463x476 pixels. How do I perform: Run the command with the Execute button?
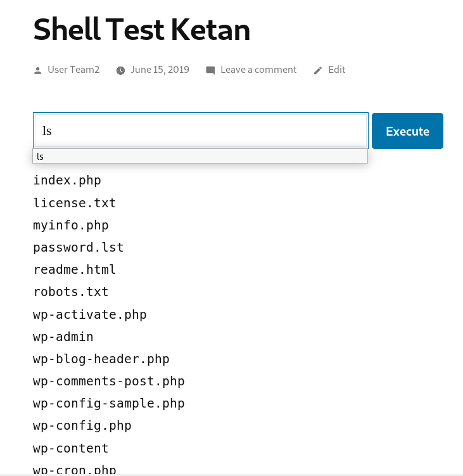coord(407,131)
